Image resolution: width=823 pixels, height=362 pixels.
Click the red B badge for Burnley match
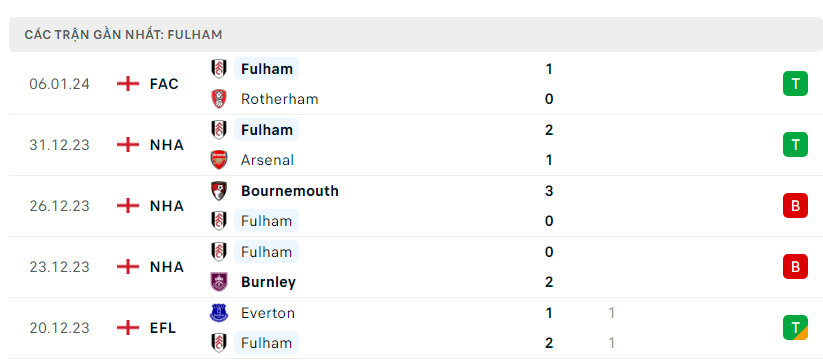[x=795, y=267]
